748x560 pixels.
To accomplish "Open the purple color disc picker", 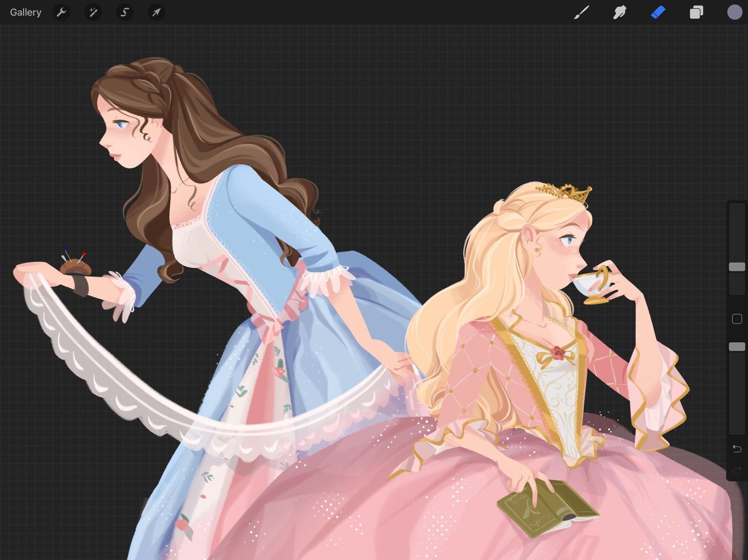I will 735,12.
